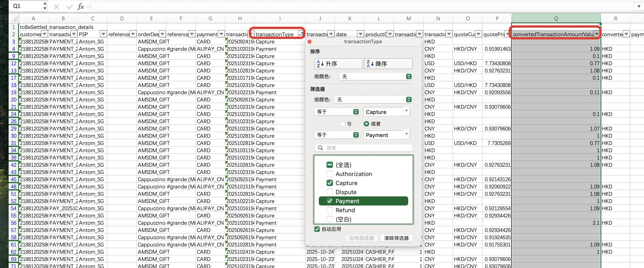This screenshot has width=644, height=268.
Task: Sort ascending with the 升序 button
Action: pos(338,64)
